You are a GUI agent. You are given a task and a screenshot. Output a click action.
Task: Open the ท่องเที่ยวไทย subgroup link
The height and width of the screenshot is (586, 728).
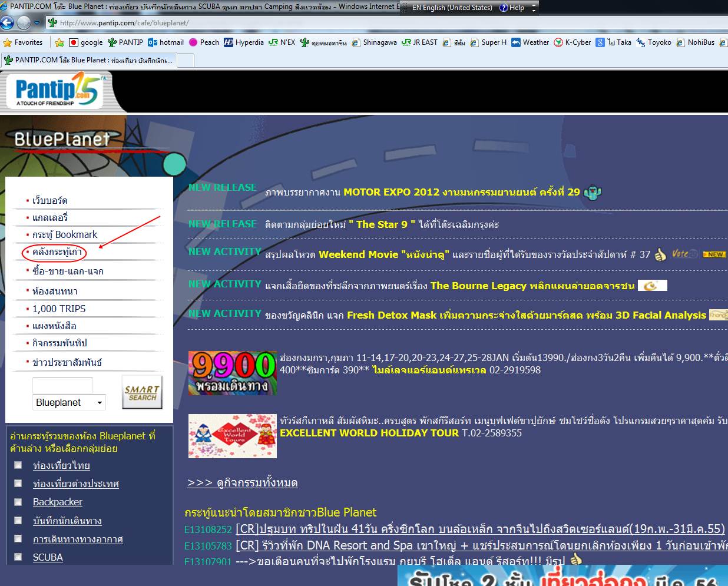click(61, 465)
